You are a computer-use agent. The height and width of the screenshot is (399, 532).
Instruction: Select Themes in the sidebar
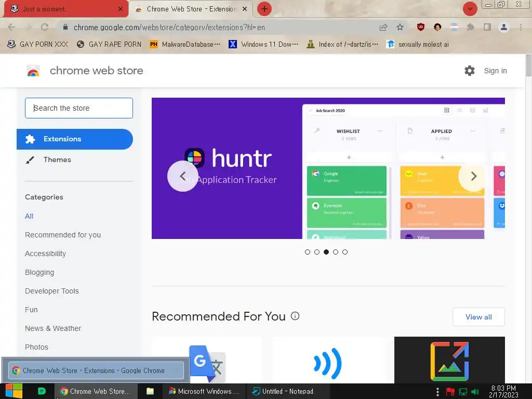[57, 160]
